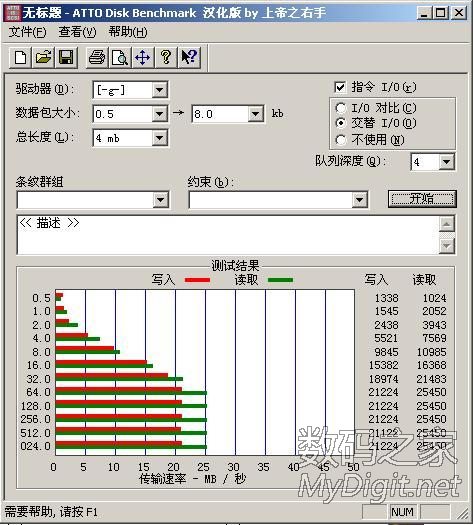Image resolution: width=473 pixels, height=525 pixels.
Task: Click the New document toolbar icon
Action: pos(20,58)
